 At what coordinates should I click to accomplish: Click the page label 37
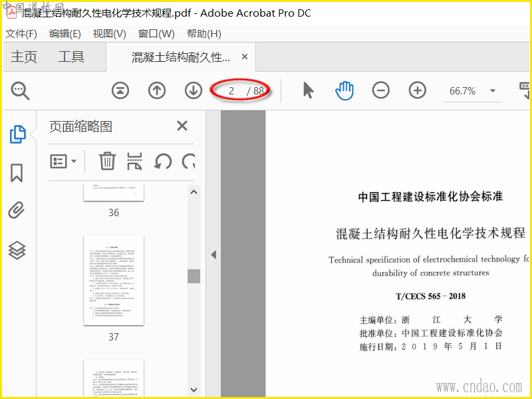pos(114,336)
